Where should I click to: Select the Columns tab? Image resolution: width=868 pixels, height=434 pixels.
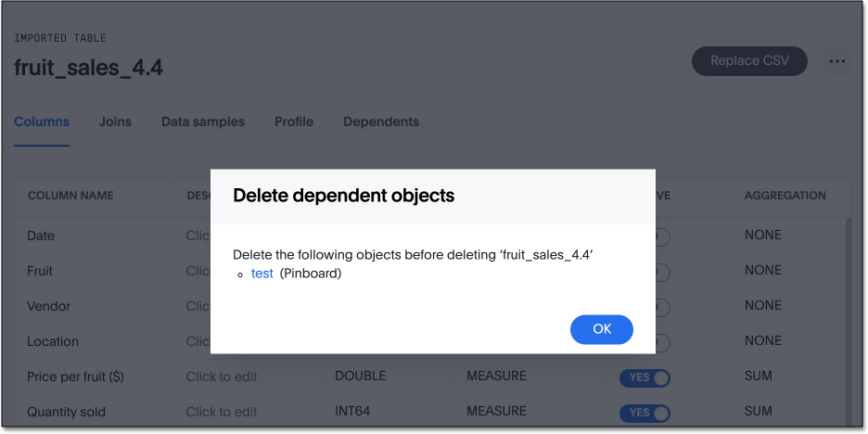pyautogui.click(x=42, y=121)
